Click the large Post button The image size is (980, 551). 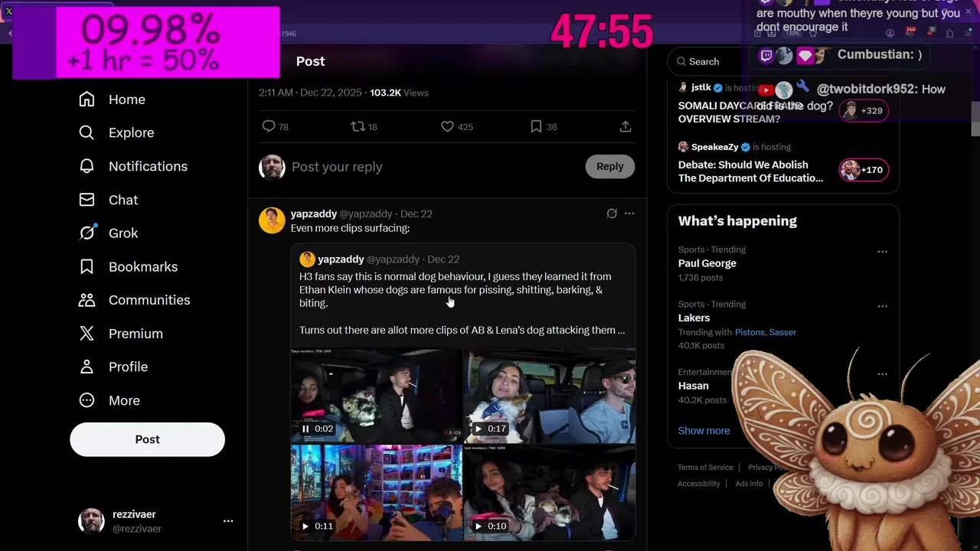[147, 439]
